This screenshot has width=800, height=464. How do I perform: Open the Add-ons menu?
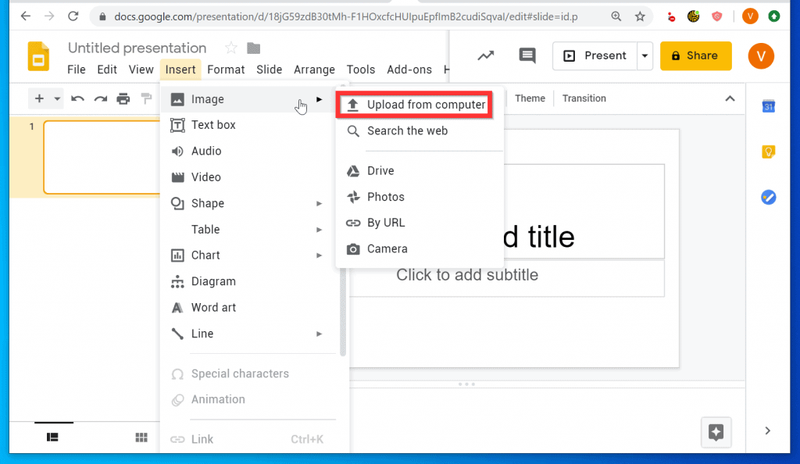[409, 69]
